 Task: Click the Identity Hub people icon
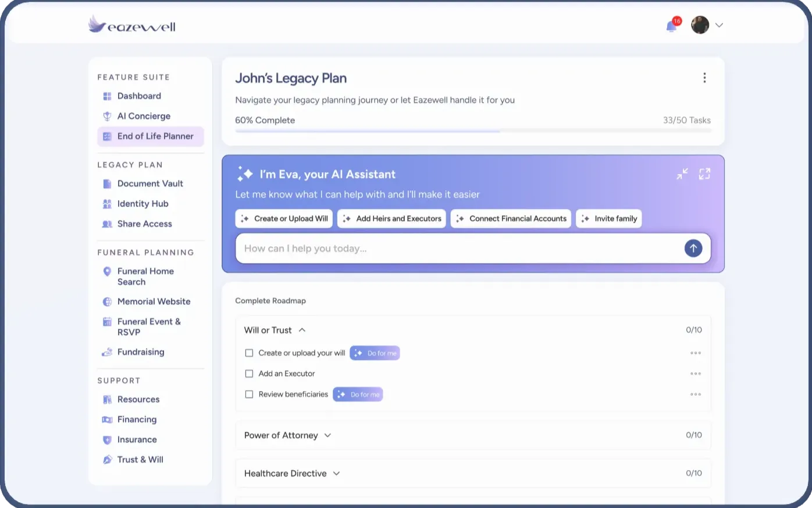(106, 204)
